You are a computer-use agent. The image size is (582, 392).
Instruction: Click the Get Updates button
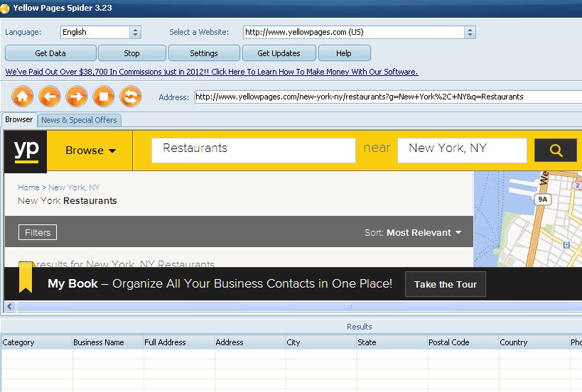tap(279, 53)
